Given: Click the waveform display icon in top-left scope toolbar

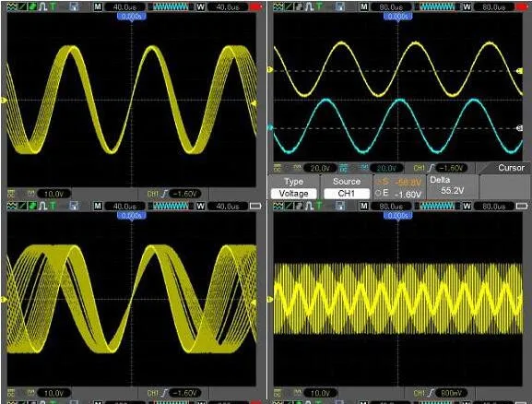Looking at the screenshot, I should 12,6.
